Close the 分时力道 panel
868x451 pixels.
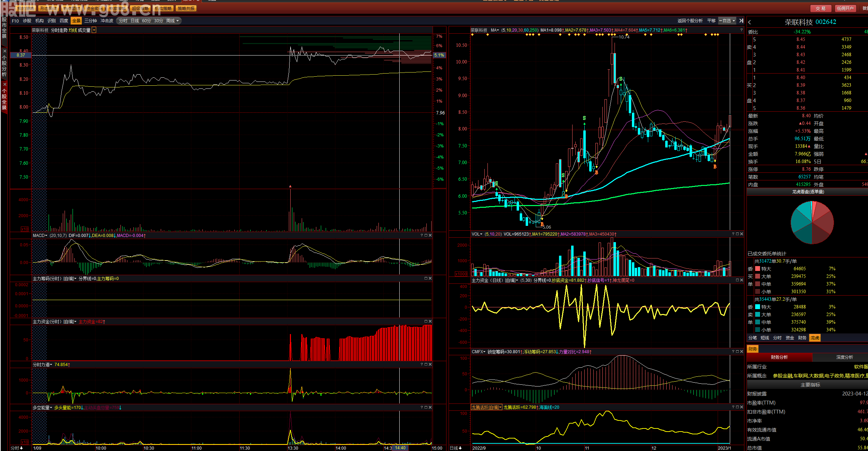pyautogui.click(x=430, y=364)
